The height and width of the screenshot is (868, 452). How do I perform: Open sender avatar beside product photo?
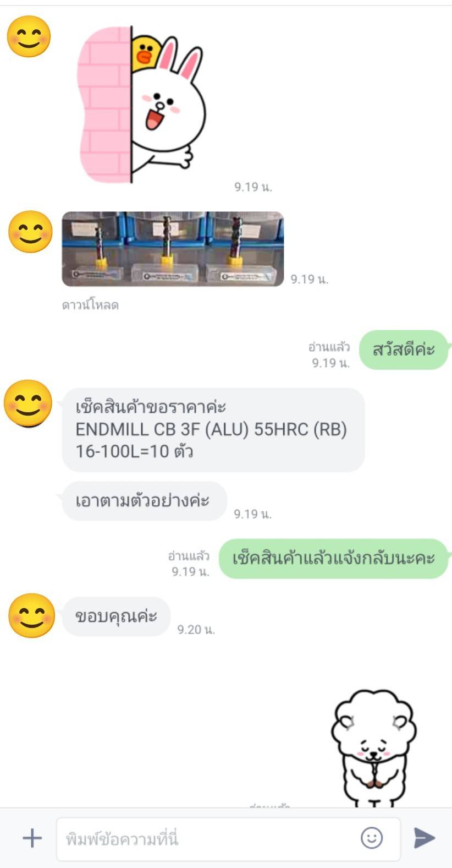(x=30, y=232)
